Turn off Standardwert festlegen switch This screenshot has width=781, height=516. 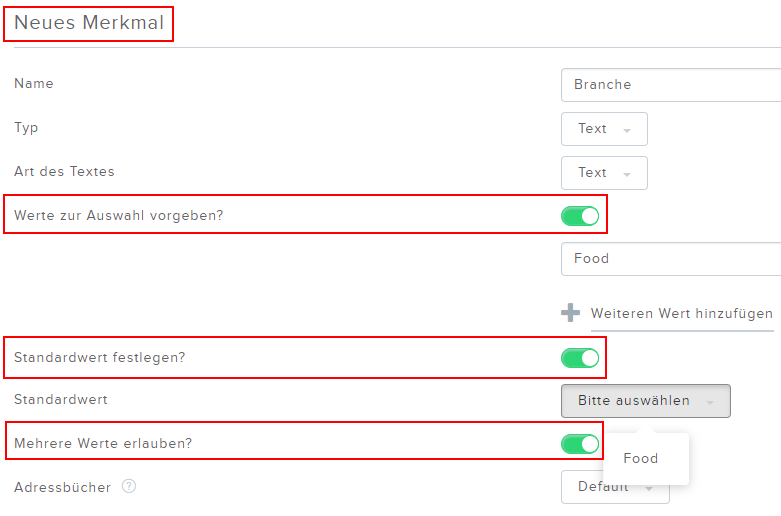click(580, 358)
